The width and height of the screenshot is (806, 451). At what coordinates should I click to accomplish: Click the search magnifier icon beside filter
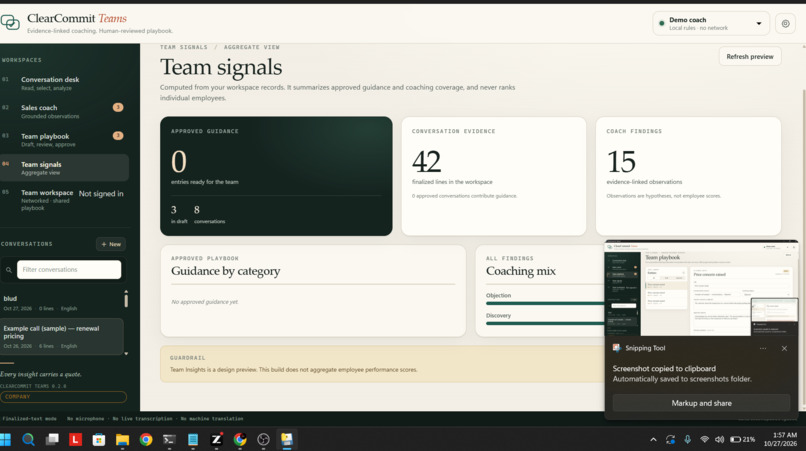coord(9,270)
